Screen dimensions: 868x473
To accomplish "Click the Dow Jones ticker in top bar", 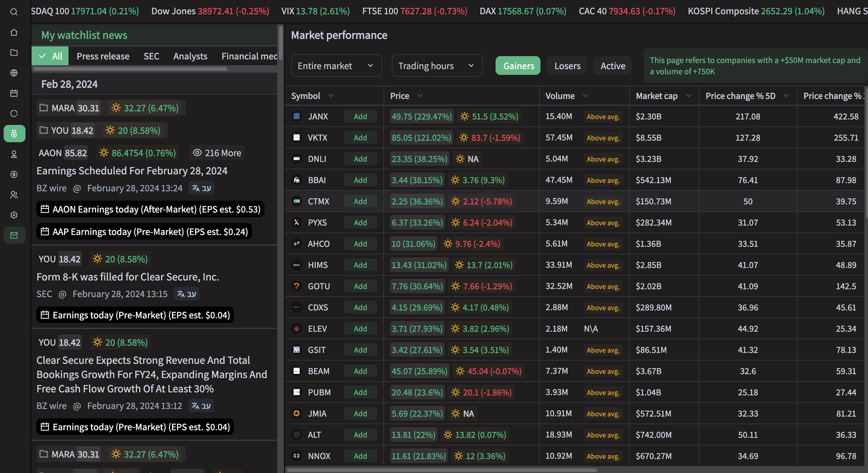I will pos(210,11).
